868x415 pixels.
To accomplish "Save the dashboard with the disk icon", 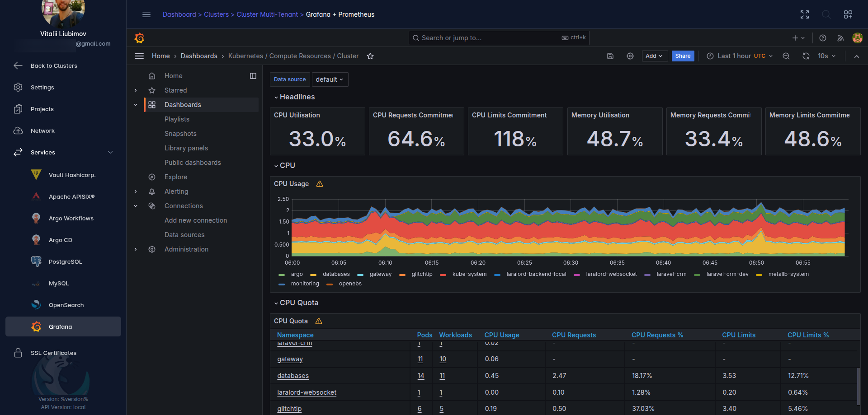I will click(x=610, y=56).
